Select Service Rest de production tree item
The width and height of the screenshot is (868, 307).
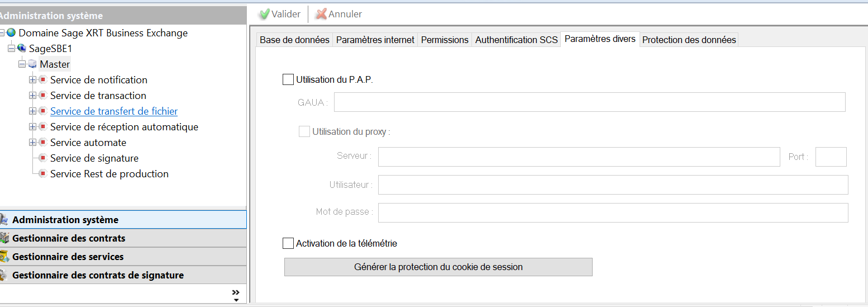pyautogui.click(x=109, y=174)
